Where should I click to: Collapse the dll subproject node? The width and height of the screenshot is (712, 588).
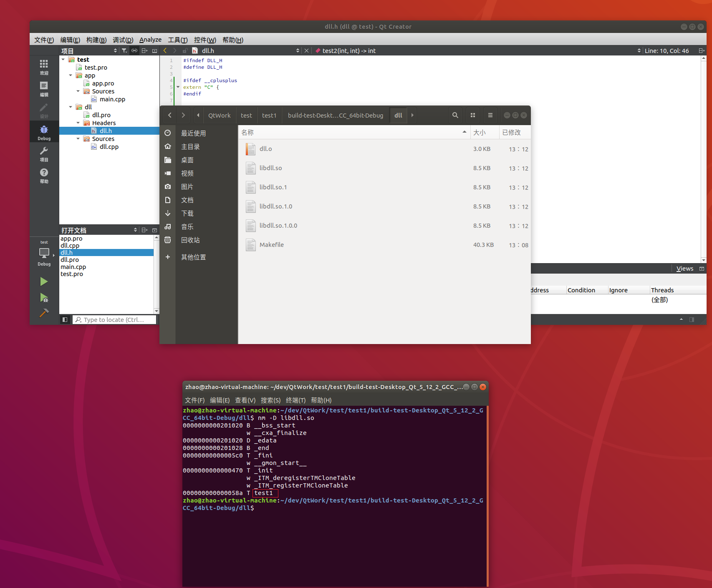pos(71,107)
